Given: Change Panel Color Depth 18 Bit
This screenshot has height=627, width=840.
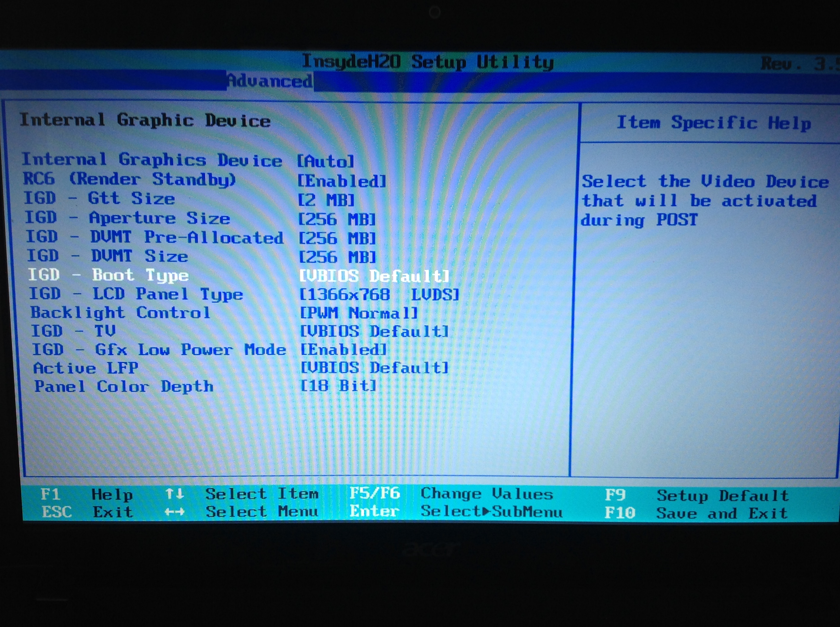Looking at the screenshot, I should (338, 386).
